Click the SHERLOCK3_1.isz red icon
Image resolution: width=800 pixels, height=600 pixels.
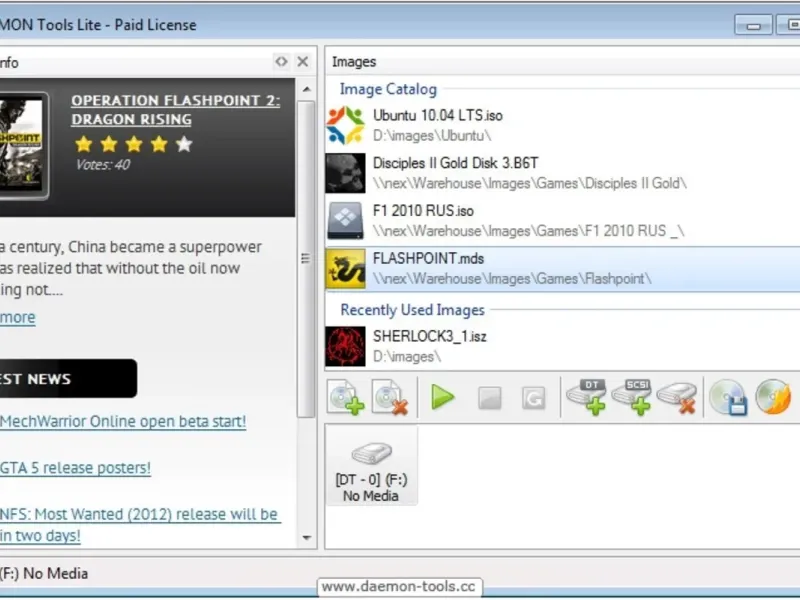coord(345,346)
